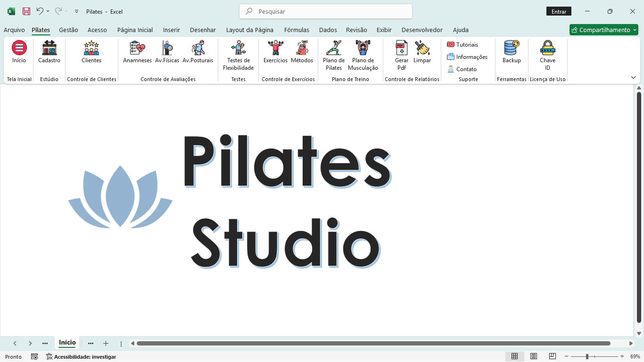Click the horizontal scrollbar thumb
The height and width of the screenshot is (362, 644).
(x=373, y=344)
